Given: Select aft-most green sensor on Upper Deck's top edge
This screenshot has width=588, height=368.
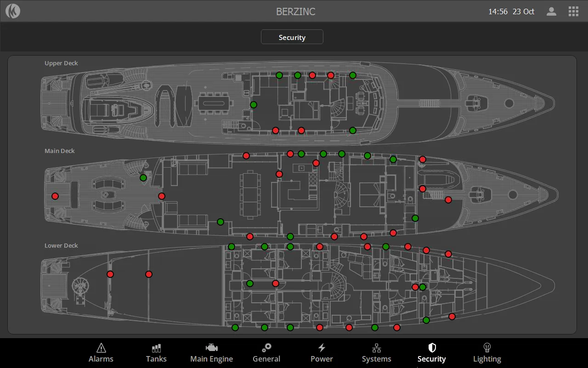Looking at the screenshot, I should point(279,75).
